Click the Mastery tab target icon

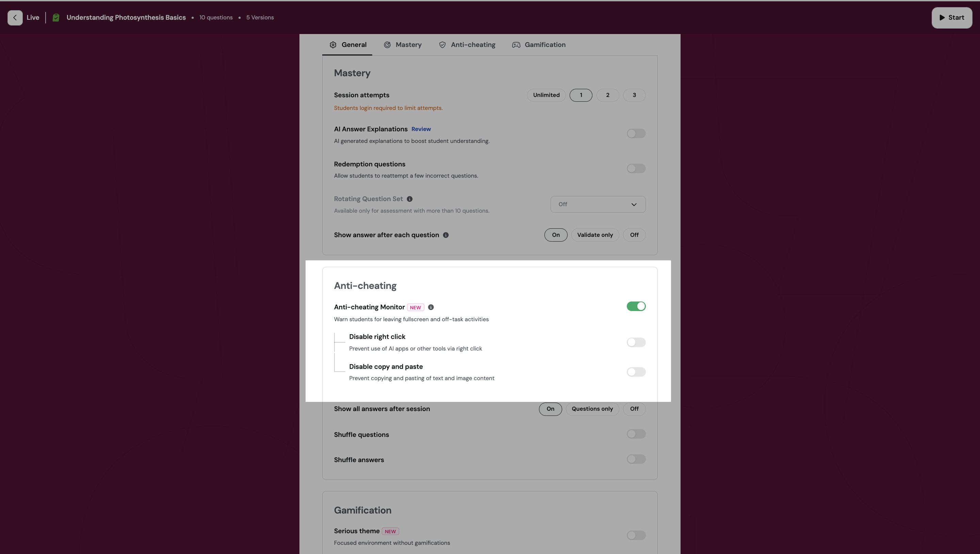click(x=387, y=45)
